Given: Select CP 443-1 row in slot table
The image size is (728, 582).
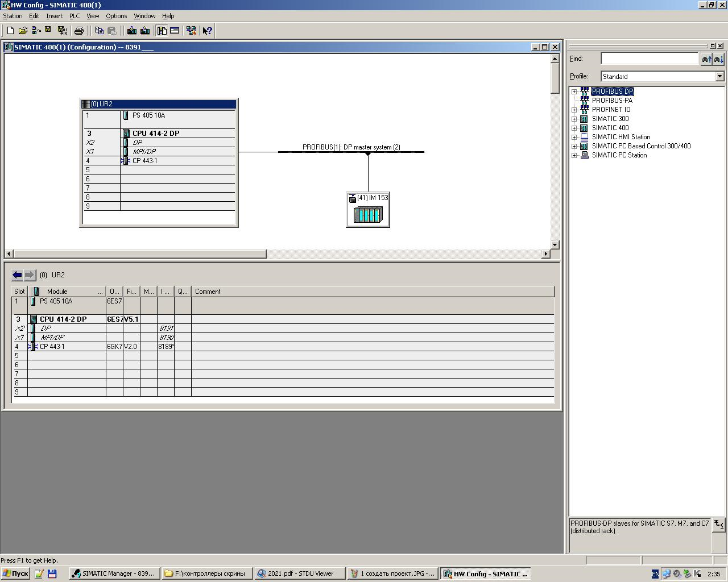Looking at the screenshot, I should click(283, 347).
